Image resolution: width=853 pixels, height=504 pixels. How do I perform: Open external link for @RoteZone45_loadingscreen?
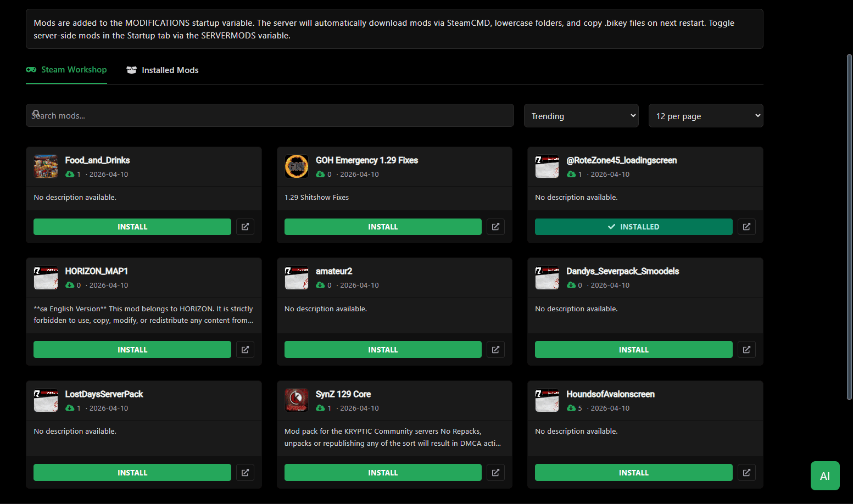coord(746,226)
